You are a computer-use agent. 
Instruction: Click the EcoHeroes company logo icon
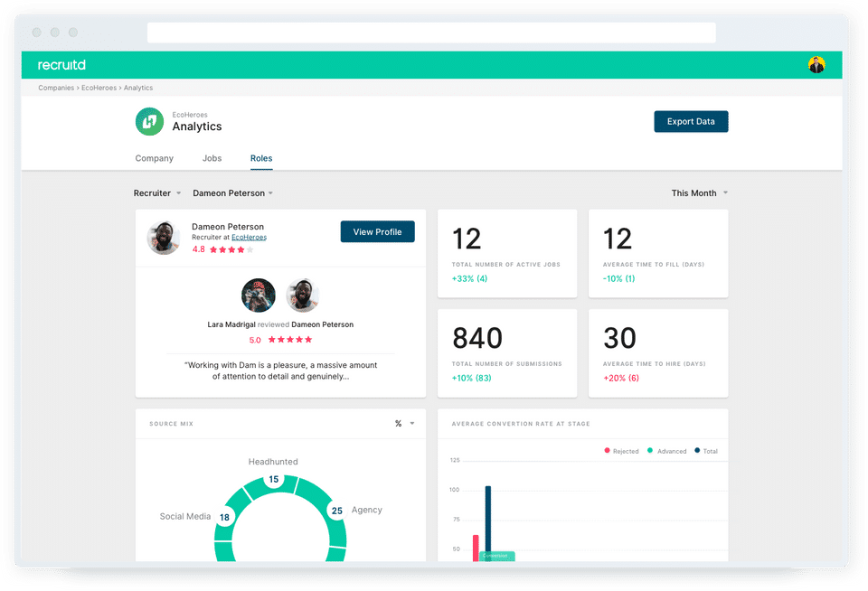(x=149, y=122)
